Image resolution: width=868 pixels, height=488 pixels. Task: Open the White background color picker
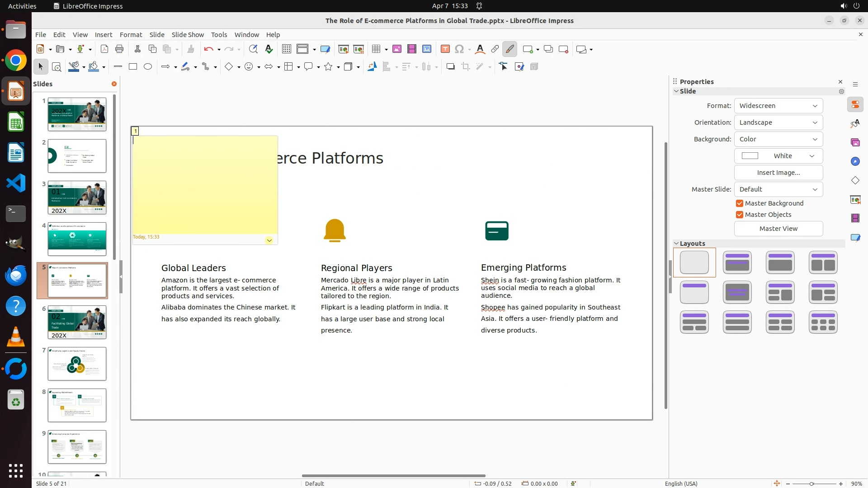click(778, 156)
